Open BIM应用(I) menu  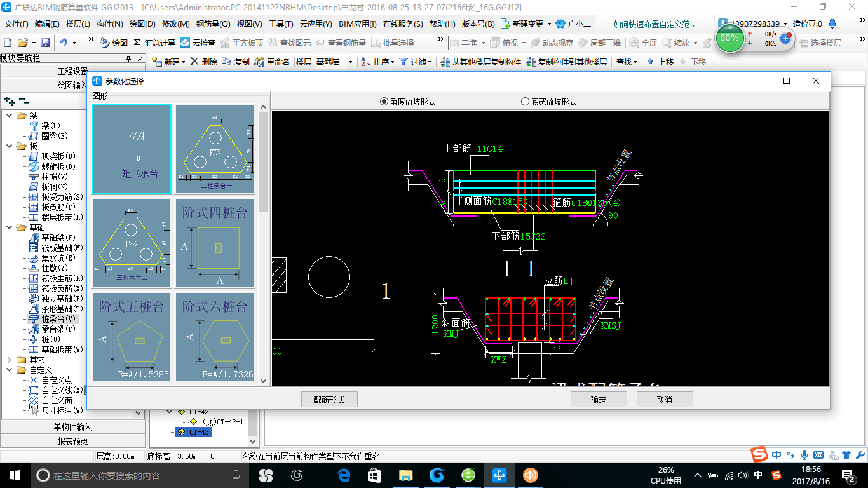[x=358, y=24]
